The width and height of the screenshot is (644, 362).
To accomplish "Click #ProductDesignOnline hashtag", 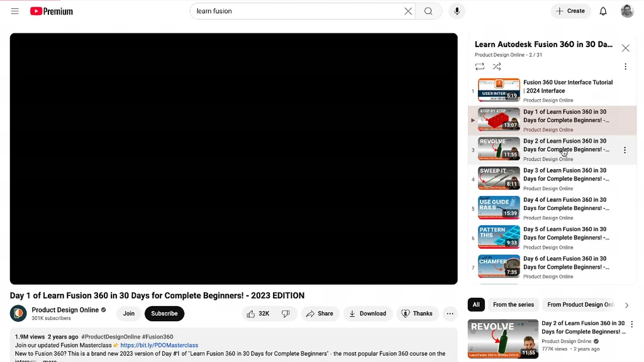I will [111, 337].
